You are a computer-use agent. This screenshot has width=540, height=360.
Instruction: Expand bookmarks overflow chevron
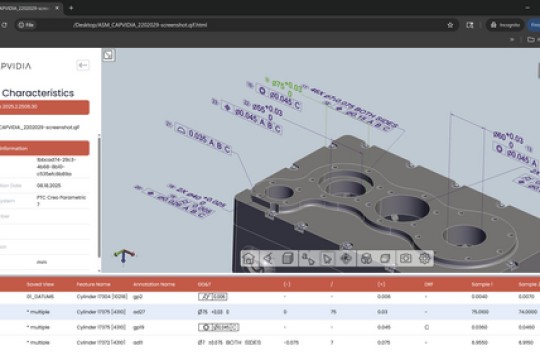pyautogui.click(x=512, y=40)
